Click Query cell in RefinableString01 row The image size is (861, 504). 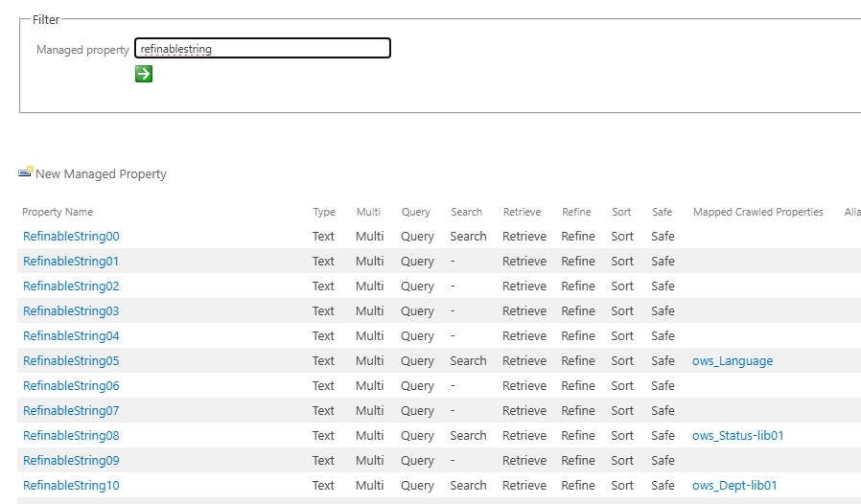(x=417, y=262)
